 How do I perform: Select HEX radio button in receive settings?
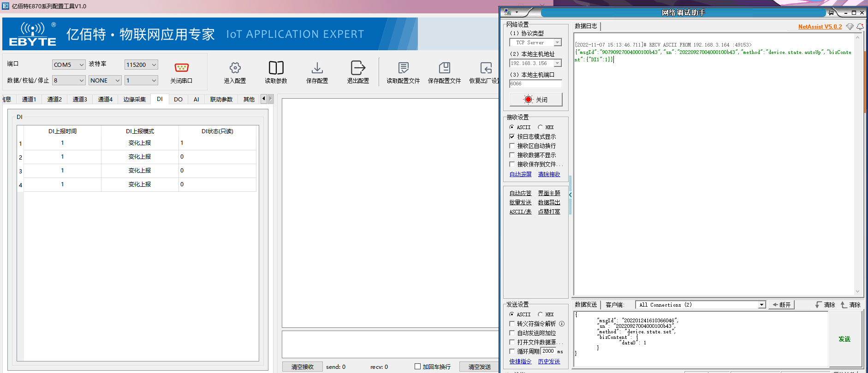click(541, 127)
